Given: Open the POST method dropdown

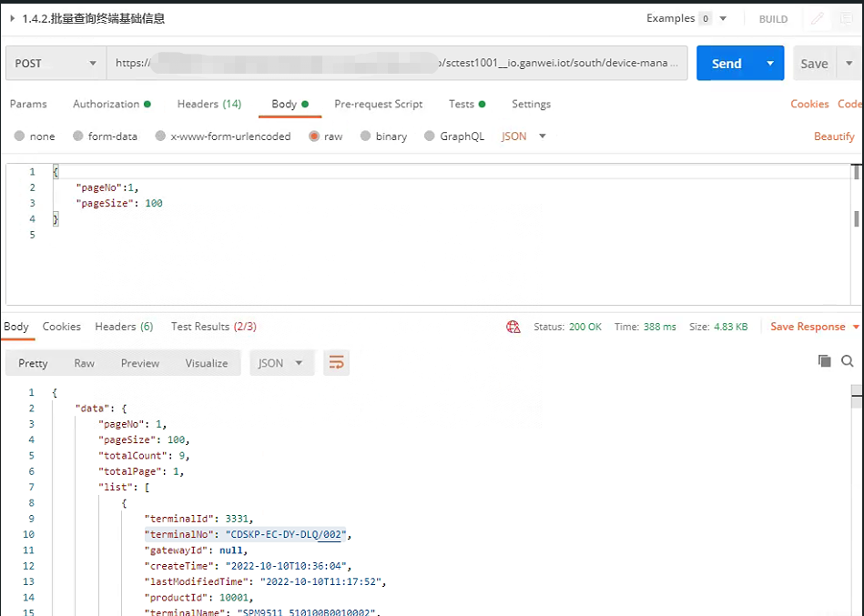Looking at the screenshot, I should (x=55, y=64).
